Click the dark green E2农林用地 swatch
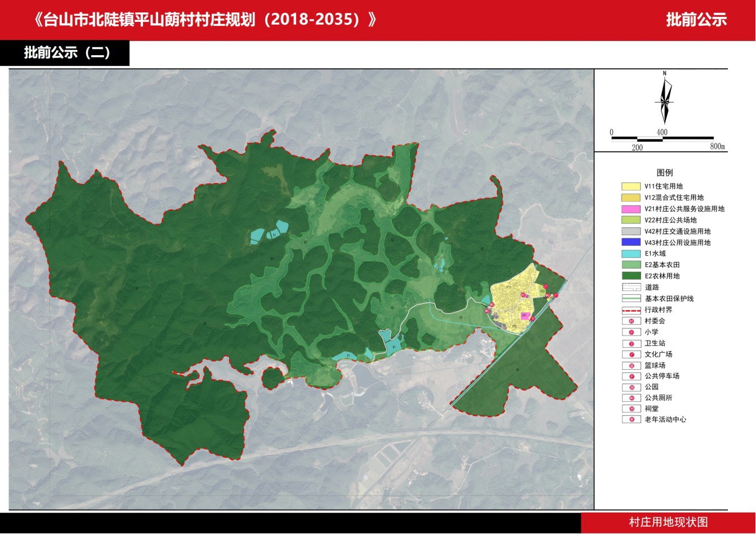The width and height of the screenshot is (756, 534). point(632,276)
